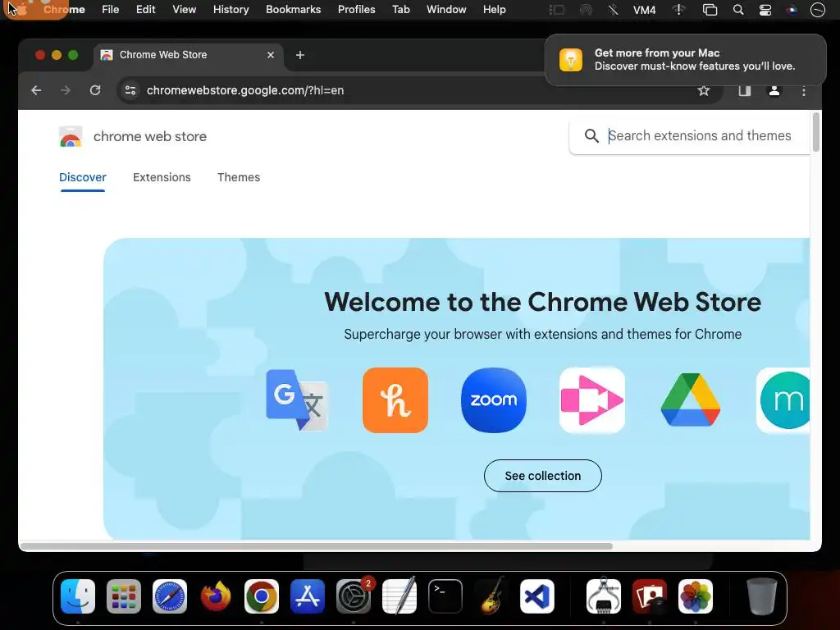Open Finder from the dock

[78, 596]
